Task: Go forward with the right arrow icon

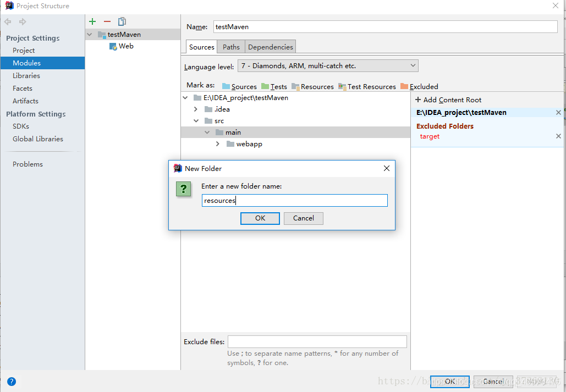Action: coord(23,21)
